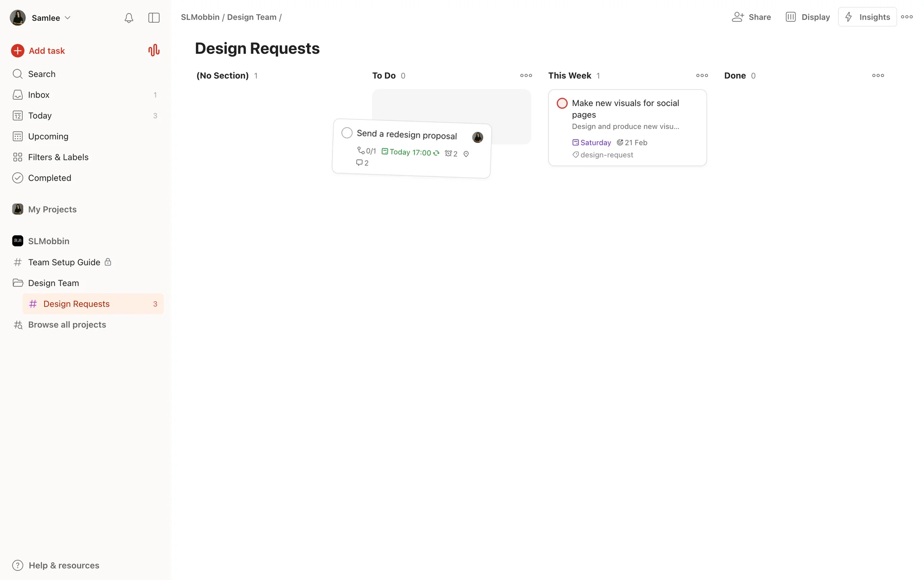Click the red voice waveform icon
The image size is (924, 580).
(154, 51)
